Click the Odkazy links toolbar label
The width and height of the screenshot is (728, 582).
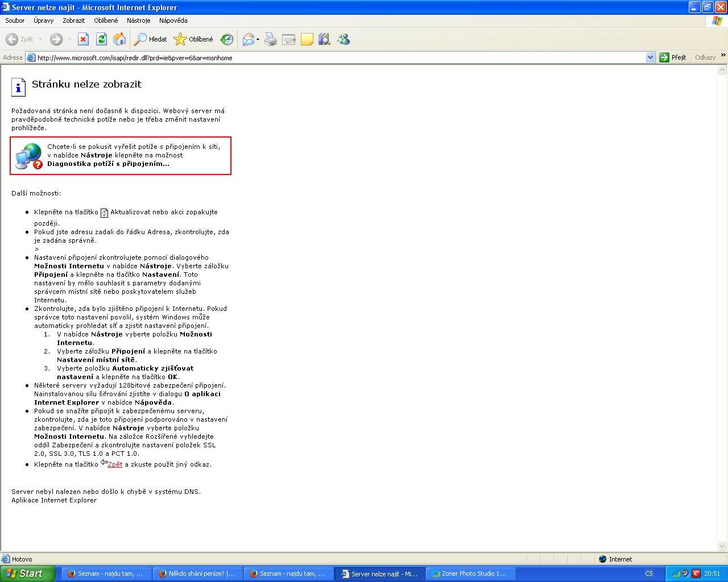[705, 57]
